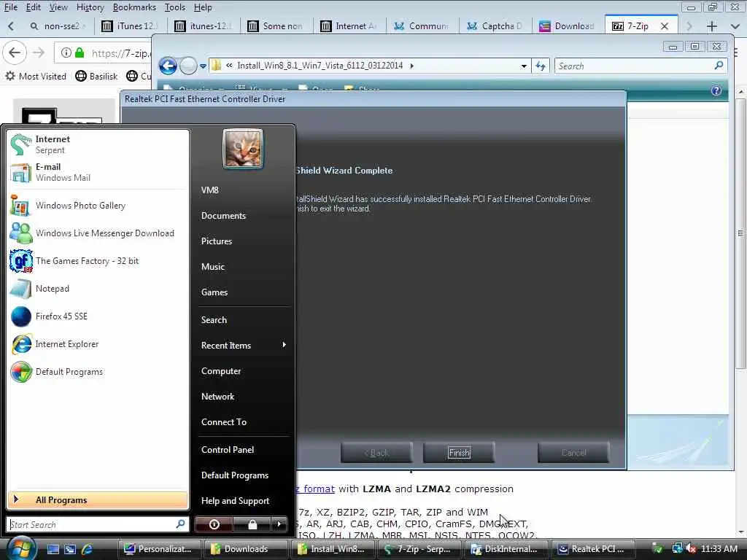Screen dimensions: 747x560
Task: Click Explorer refresh button
Action: tap(541, 66)
